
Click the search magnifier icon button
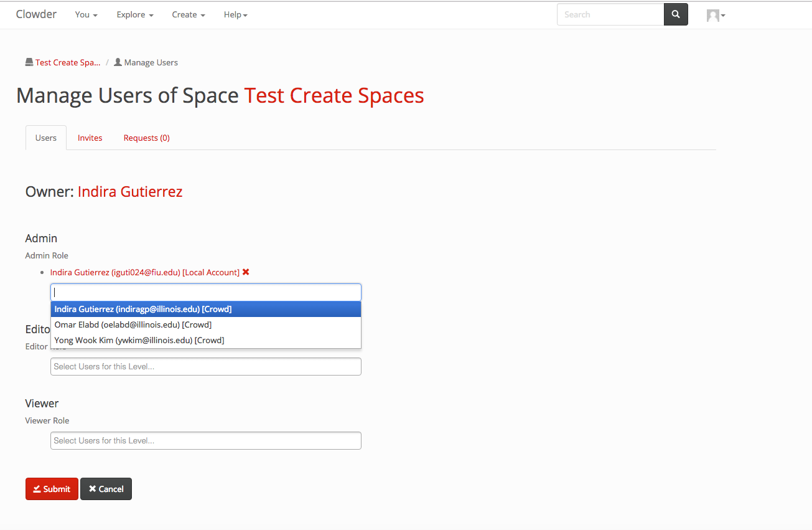(x=676, y=14)
